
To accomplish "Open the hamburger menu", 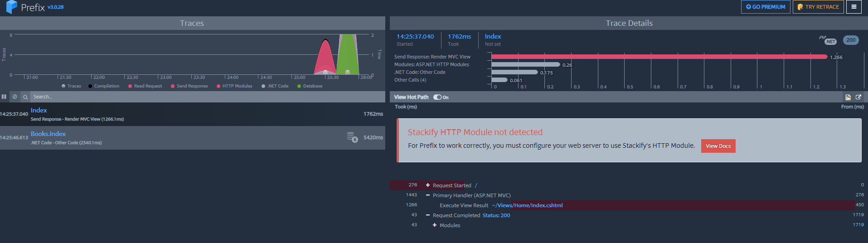I will pos(854,7).
